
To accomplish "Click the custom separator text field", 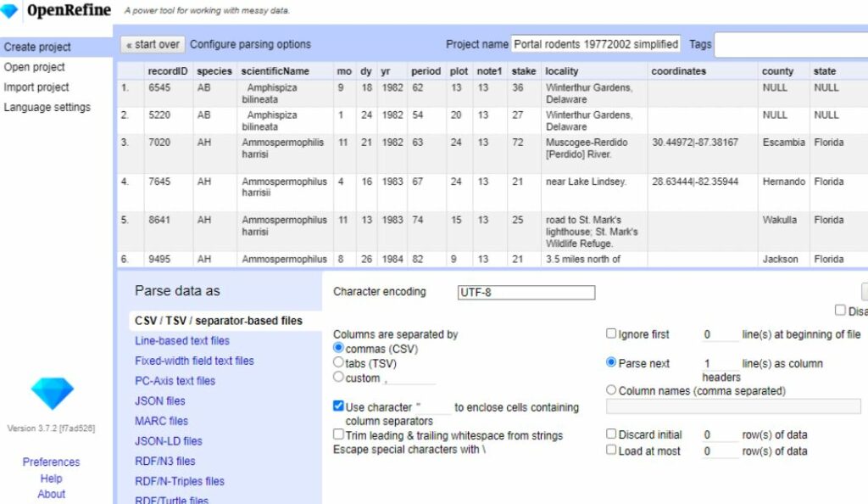I will point(409,378).
